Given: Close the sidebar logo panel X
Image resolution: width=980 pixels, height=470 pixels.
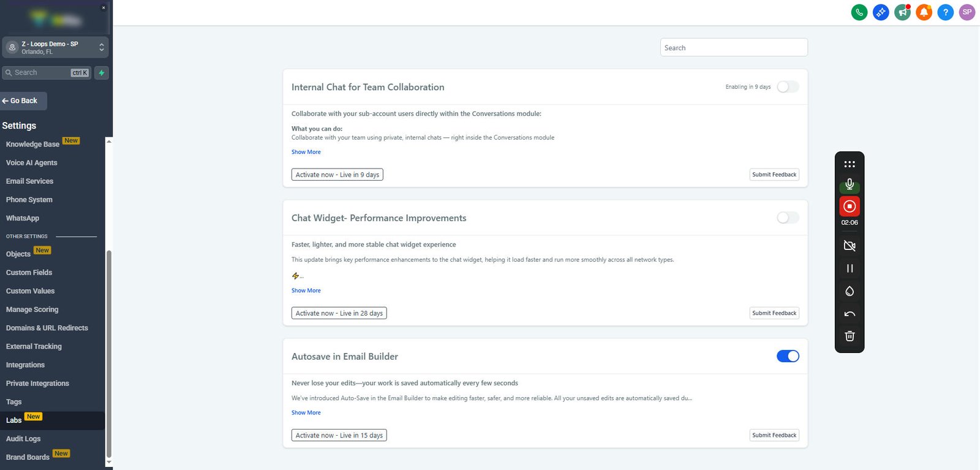Looking at the screenshot, I should tap(104, 7).
